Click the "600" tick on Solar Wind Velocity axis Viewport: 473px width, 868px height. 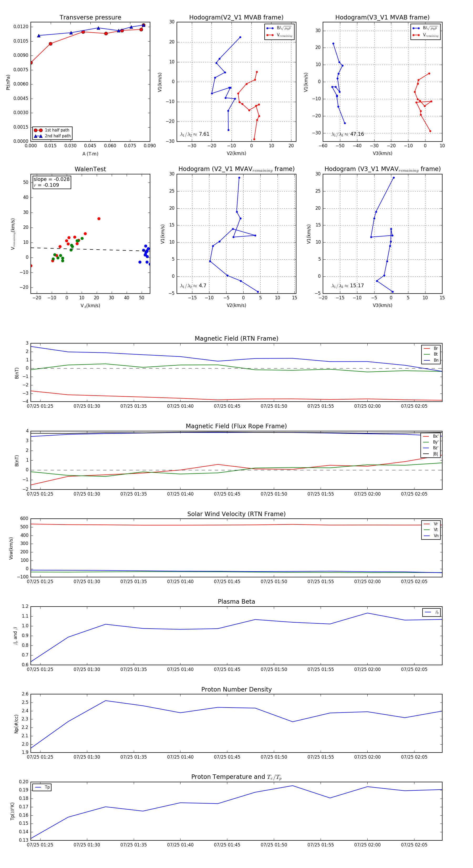coord(24,519)
